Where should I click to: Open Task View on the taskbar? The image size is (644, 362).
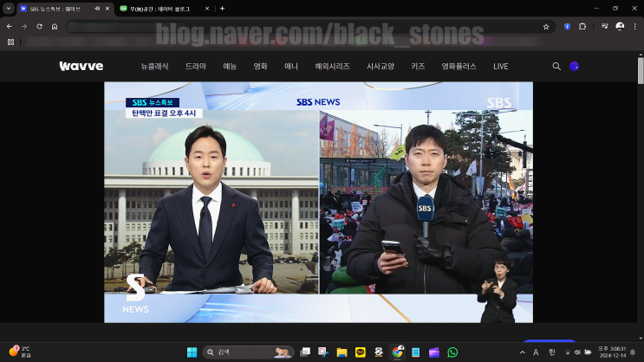click(x=305, y=352)
